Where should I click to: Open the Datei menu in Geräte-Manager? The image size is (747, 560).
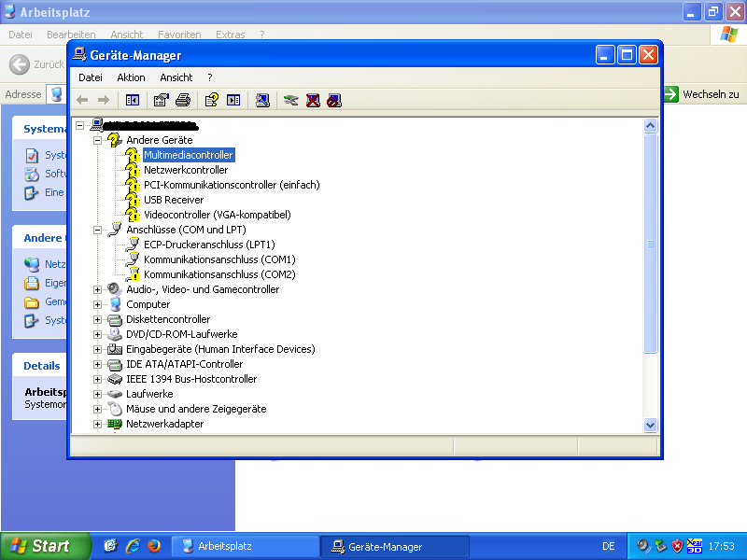[x=91, y=77]
